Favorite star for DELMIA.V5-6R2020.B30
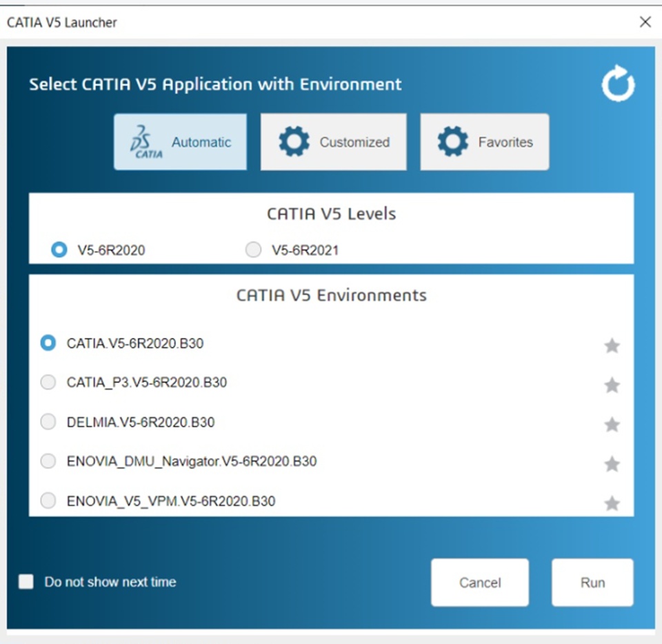 612,424
